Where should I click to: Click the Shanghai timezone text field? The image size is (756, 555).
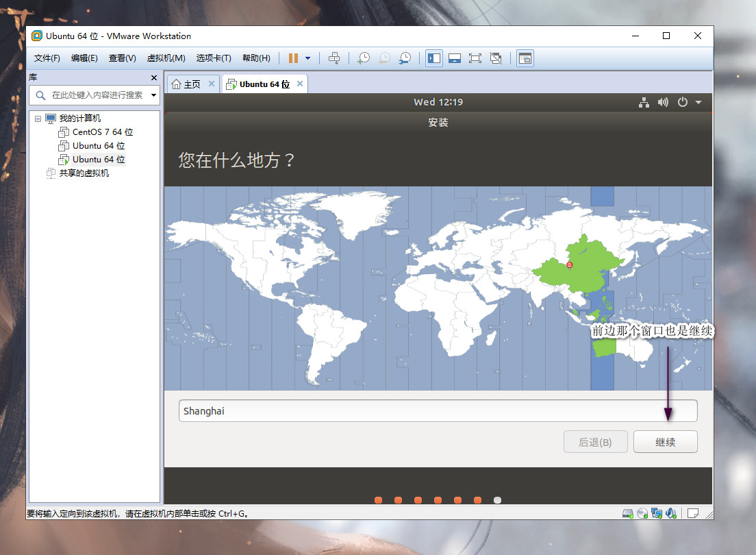[x=438, y=410]
